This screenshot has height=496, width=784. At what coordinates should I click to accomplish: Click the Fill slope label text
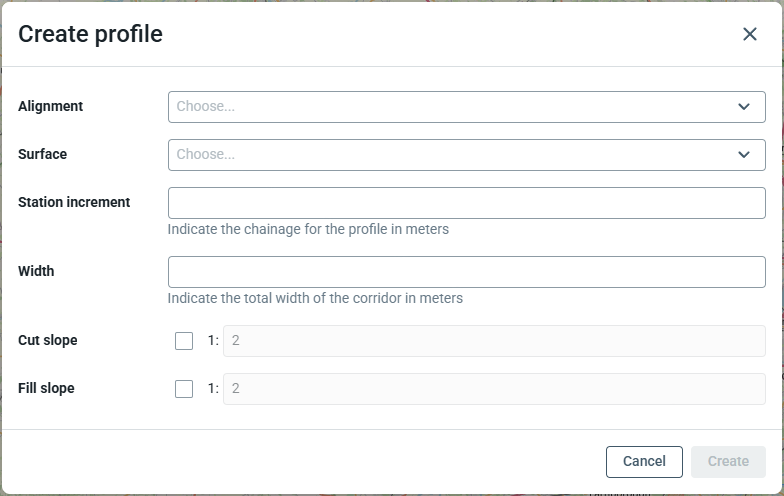pos(46,388)
